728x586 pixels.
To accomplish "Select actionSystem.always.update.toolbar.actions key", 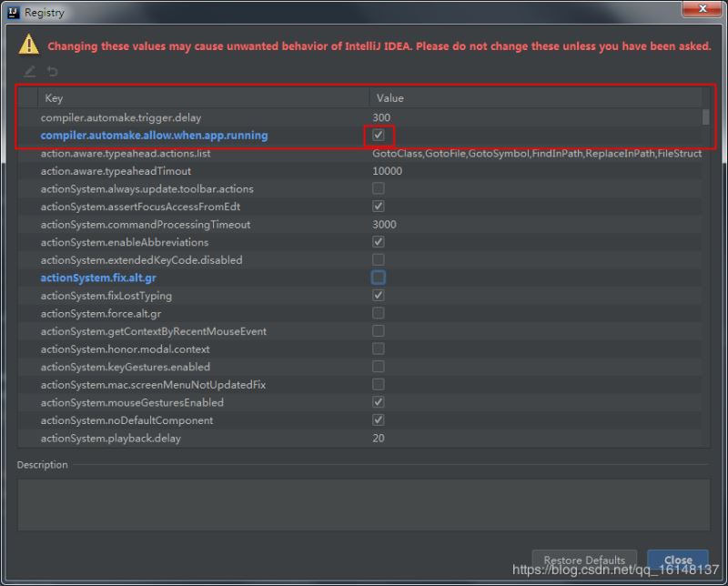I will [147, 188].
